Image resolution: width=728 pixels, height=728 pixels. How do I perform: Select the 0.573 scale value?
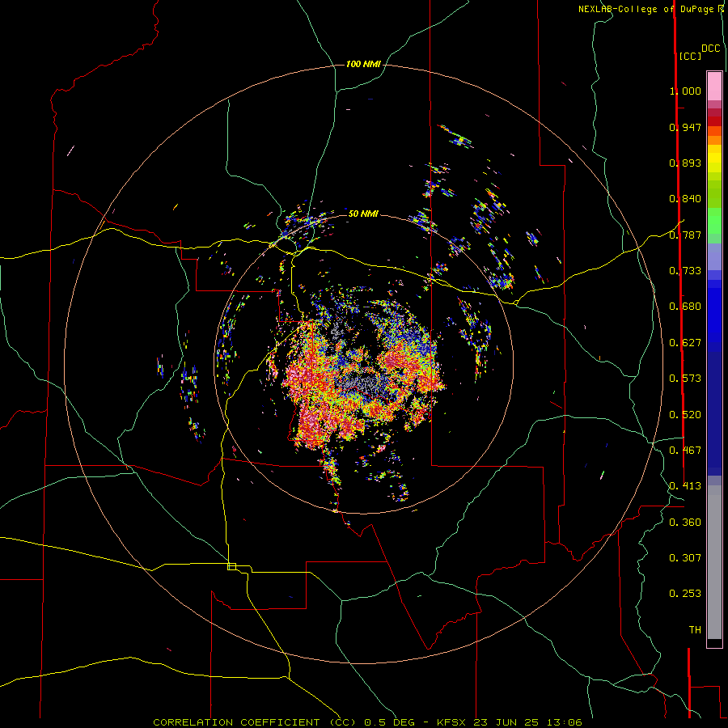click(x=685, y=379)
